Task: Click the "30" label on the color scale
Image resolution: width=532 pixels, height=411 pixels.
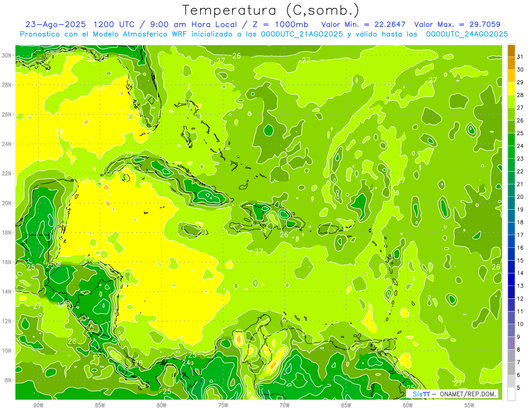Action: [x=520, y=70]
